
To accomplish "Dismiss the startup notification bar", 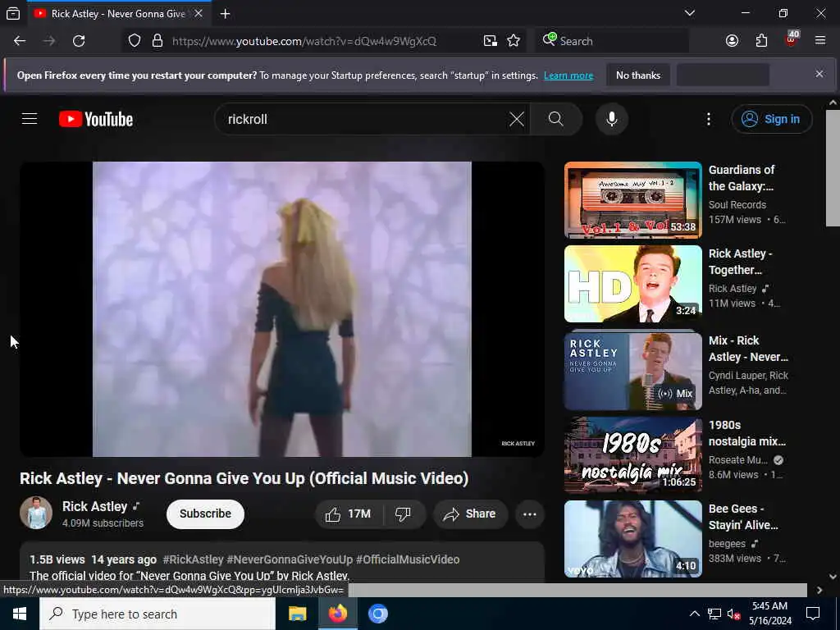I will pos(819,74).
